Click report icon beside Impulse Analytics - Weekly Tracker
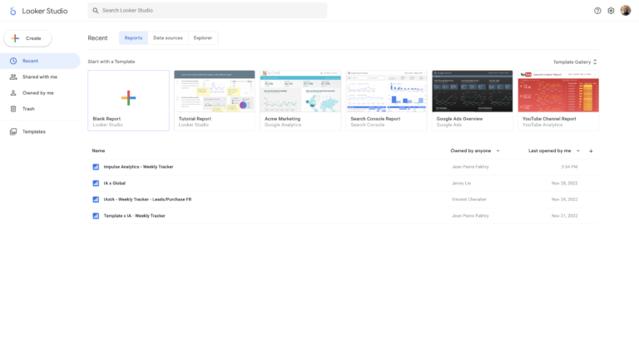639x364 pixels. 96,167
